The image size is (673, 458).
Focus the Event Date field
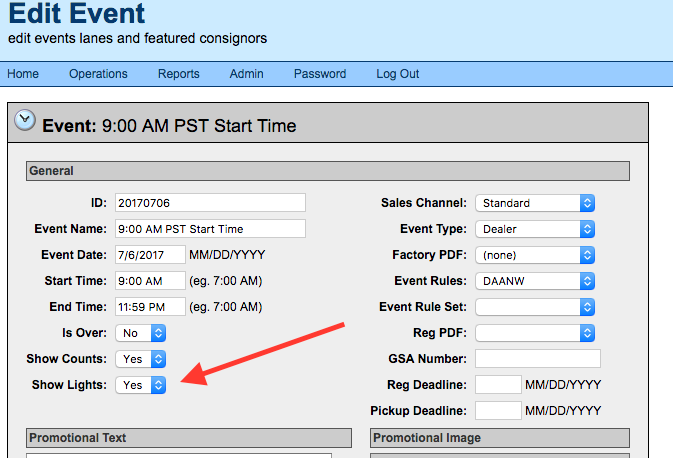(x=150, y=255)
